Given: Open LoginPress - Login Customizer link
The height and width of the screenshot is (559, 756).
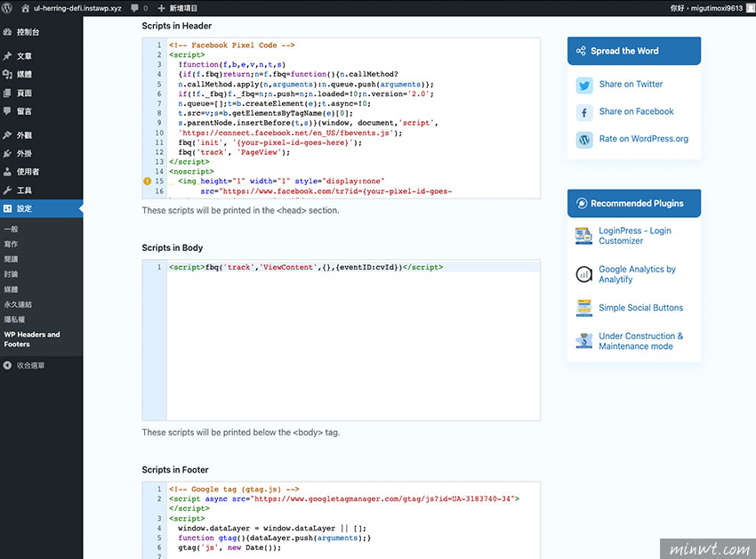Looking at the screenshot, I should [x=635, y=236].
